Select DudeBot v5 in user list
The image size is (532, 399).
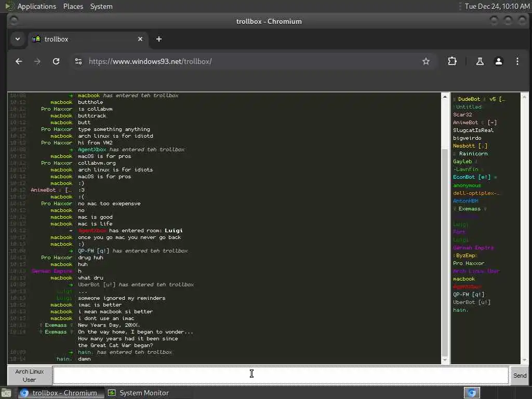[479, 99]
